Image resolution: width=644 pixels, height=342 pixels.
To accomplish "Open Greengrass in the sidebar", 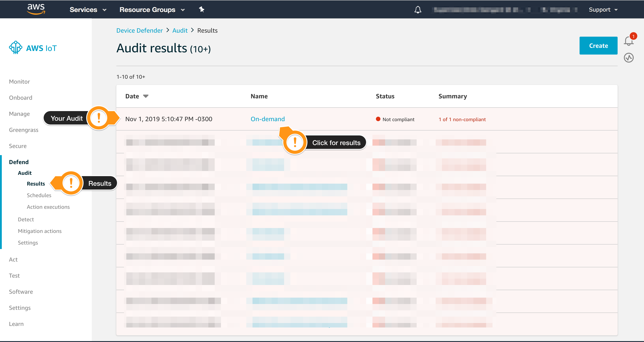I will coord(23,130).
